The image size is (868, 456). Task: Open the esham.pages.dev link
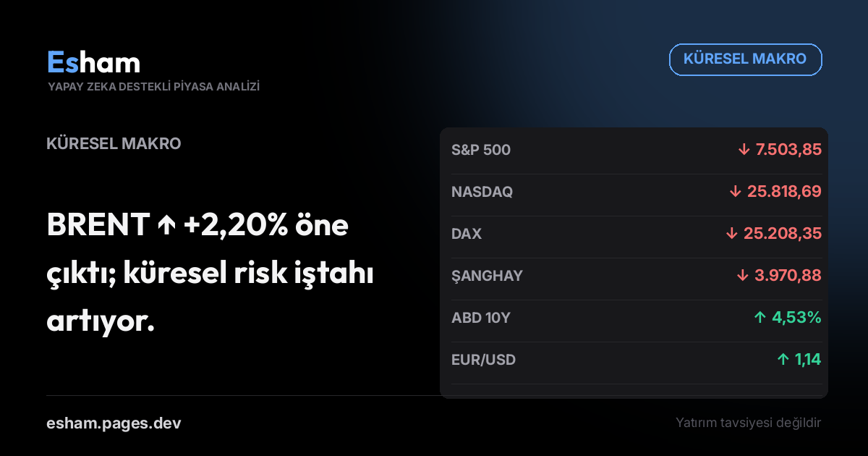[x=114, y=423]
